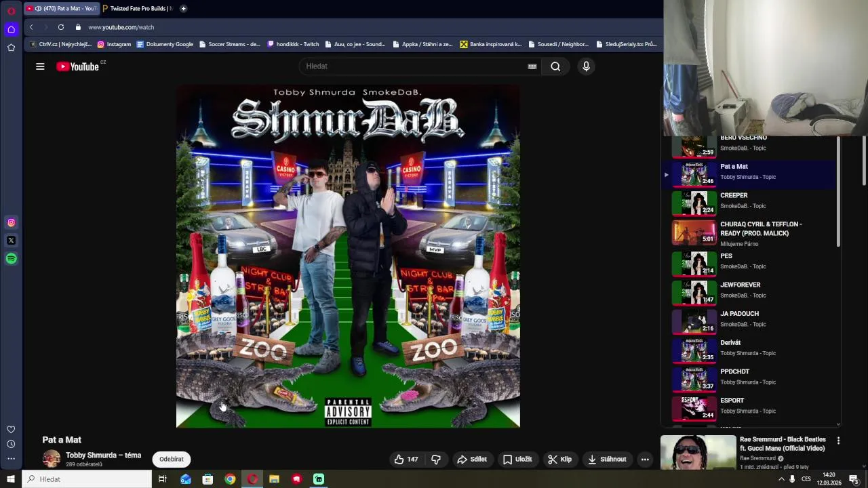Open Banka inspirovaná bookmark
The image size is (868, 488).
490,45
